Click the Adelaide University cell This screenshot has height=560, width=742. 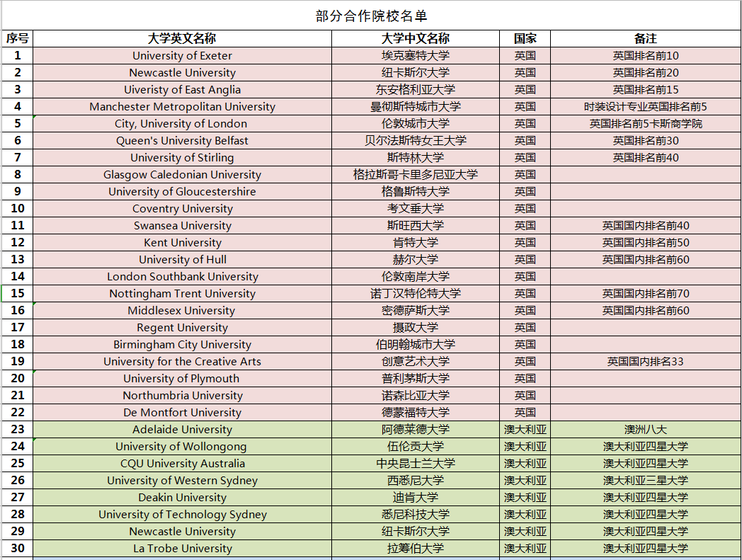[x=182, y=430]
